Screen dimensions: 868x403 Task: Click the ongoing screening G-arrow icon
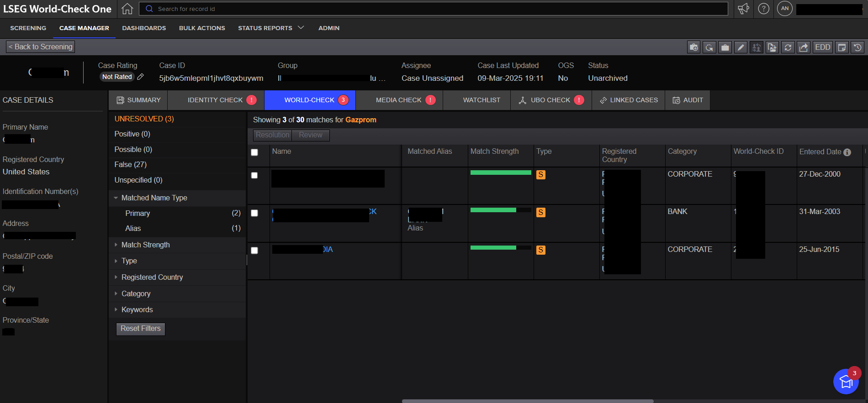click(709, 47)
